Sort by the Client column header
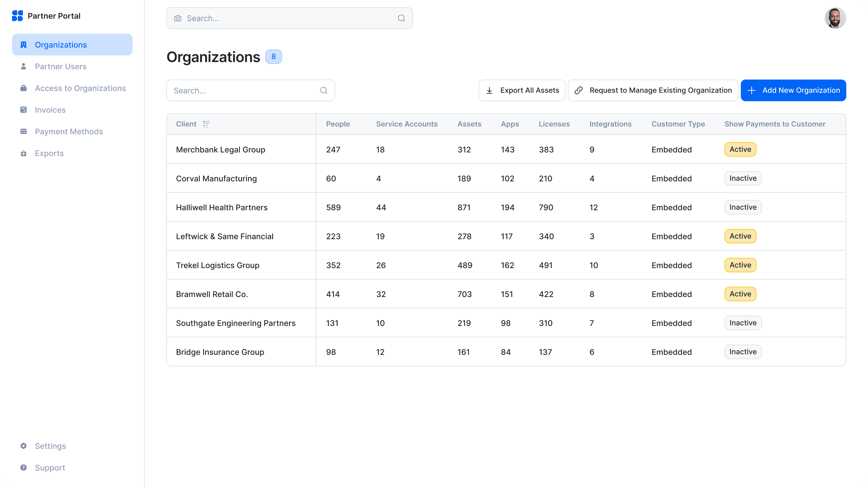Image resolution: width=868 pixels, height=488 pixels. [186, 124]
